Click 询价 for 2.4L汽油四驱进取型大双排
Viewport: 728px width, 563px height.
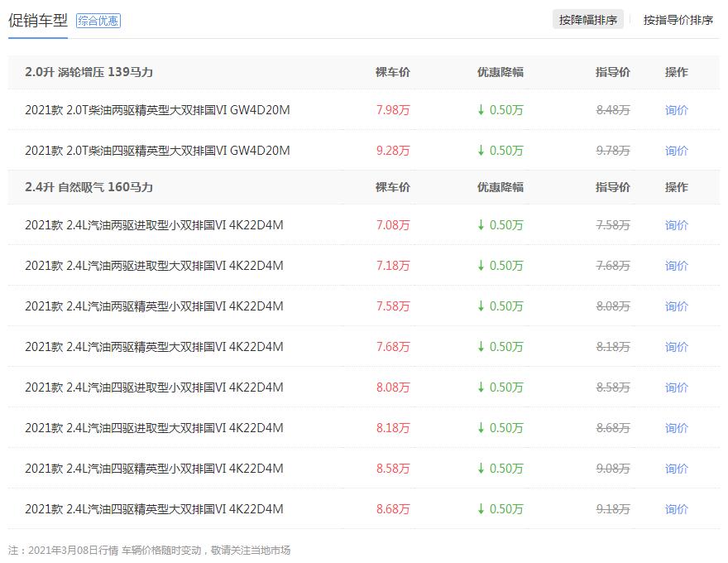tap(676, 428)
